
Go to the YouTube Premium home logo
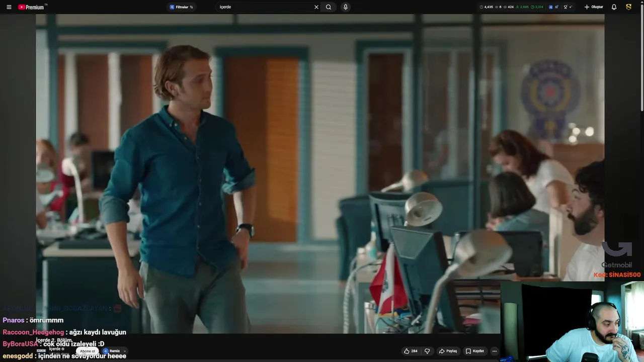(x=32, y=7)
